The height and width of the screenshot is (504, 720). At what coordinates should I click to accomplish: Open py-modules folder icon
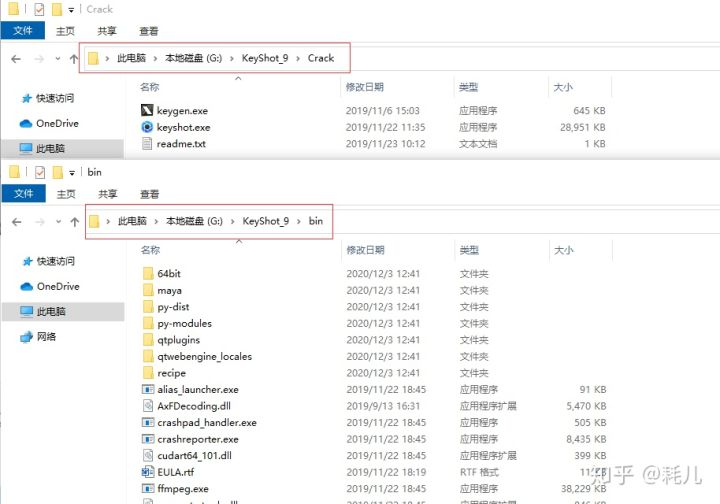[x=148, y=323]
